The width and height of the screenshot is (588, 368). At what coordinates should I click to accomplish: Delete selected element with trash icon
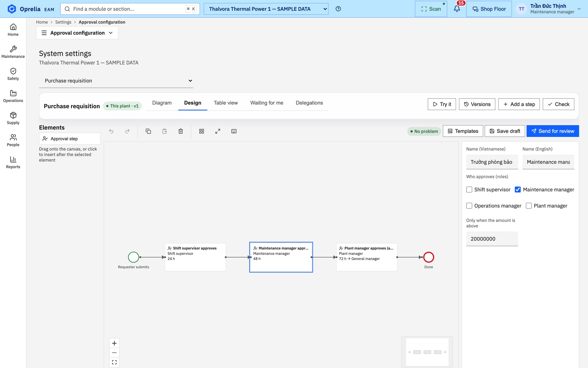click(181, 131)
